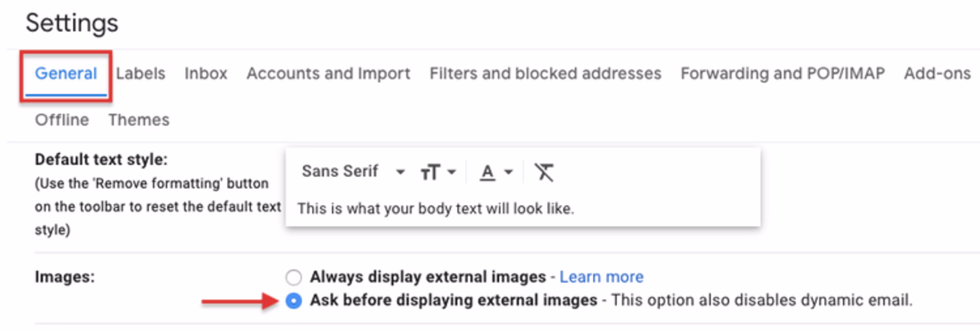Switch to Forwarding and POP/IMAP tab
Screen dimensions: 980x331
pos(782,74)
